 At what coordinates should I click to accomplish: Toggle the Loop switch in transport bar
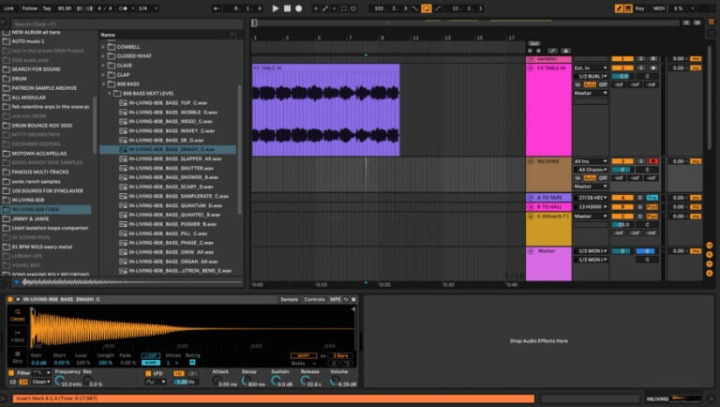coord(426,8)
